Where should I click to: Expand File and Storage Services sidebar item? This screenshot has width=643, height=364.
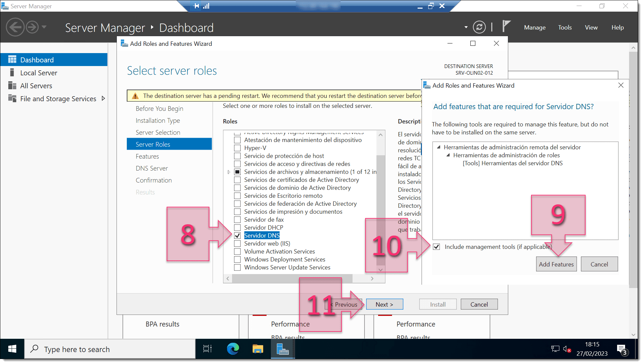pyautogui.click(x=104, y=99)
